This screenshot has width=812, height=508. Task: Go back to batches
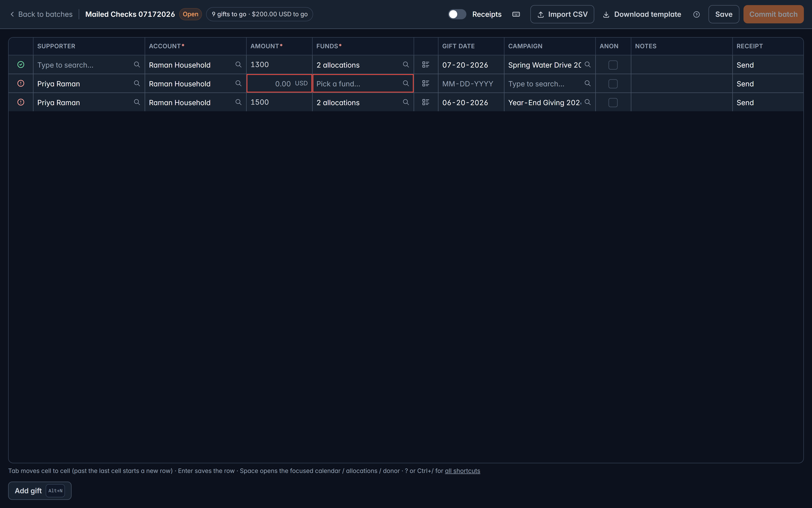point(41,14)
